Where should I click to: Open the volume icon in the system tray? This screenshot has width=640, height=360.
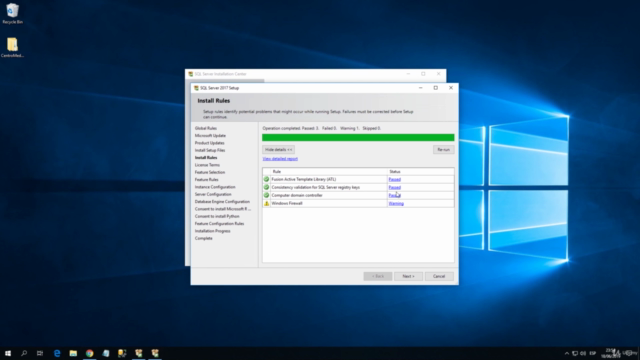(x=583, y=353)
